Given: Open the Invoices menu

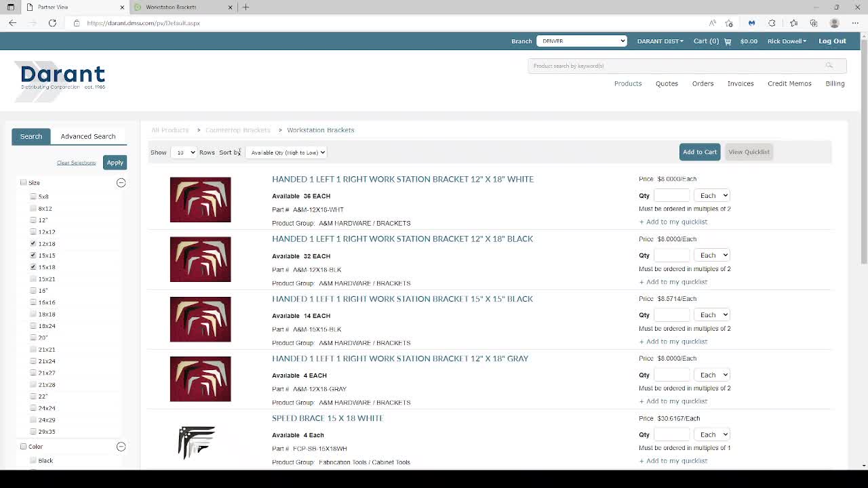Looking at the screenshot, I should pos(741,83).
